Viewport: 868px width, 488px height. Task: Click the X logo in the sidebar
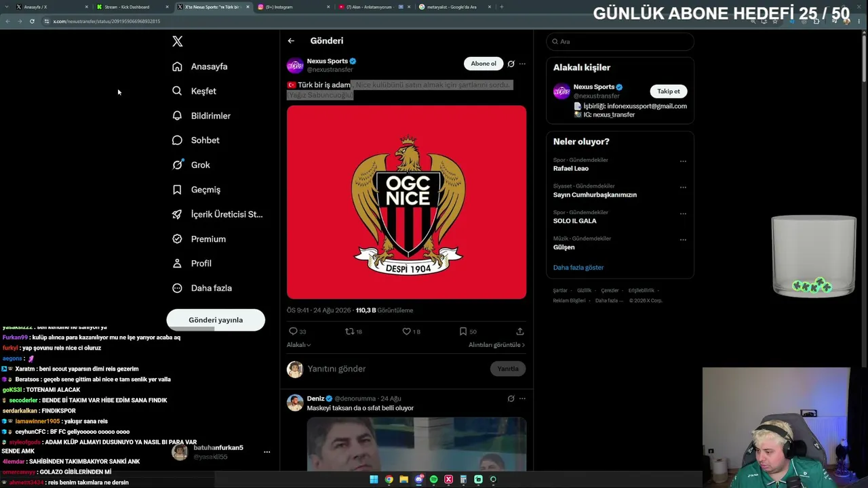(178, 41)
